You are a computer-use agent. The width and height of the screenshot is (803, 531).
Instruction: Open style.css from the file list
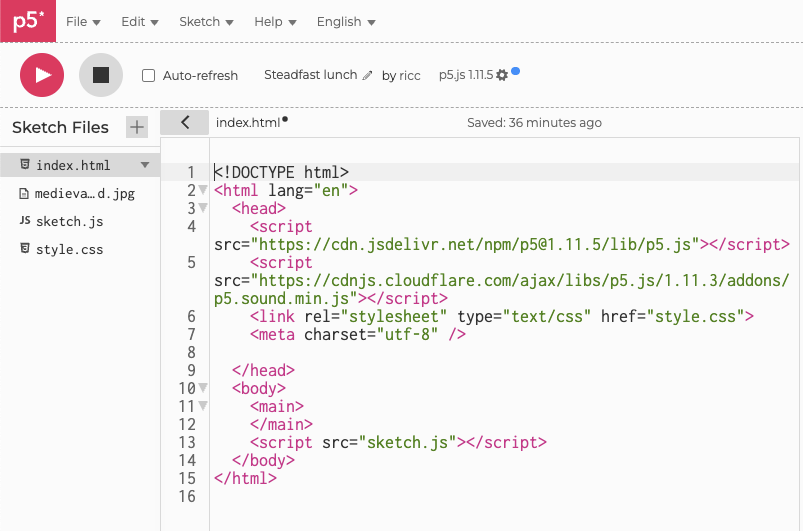click(69, 249)
